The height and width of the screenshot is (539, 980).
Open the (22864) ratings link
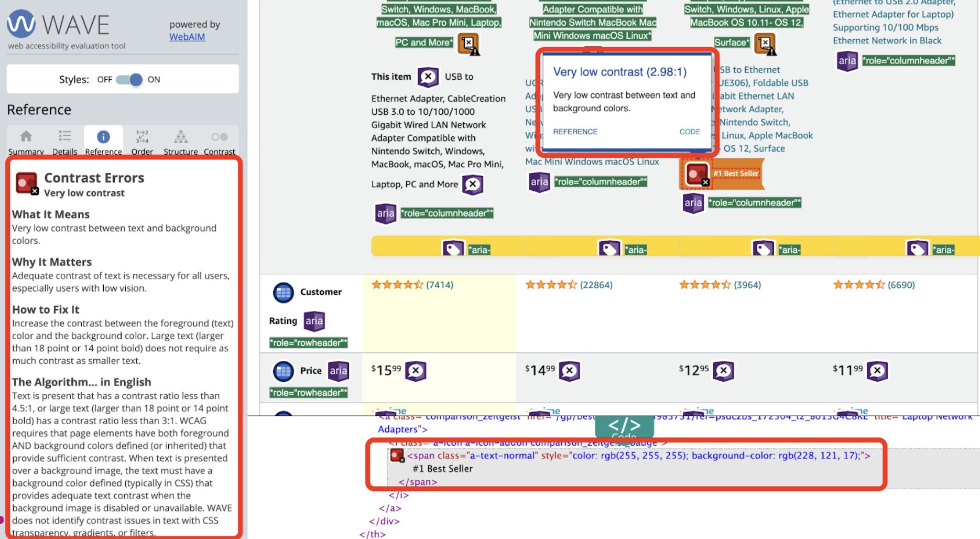pos(596,285)
